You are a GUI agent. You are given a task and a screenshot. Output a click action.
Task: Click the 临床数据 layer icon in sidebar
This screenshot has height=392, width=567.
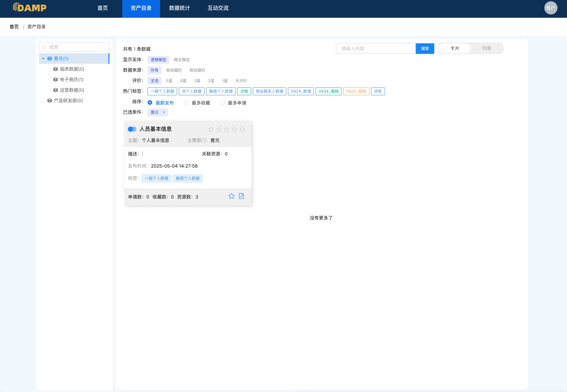point(55,69)
